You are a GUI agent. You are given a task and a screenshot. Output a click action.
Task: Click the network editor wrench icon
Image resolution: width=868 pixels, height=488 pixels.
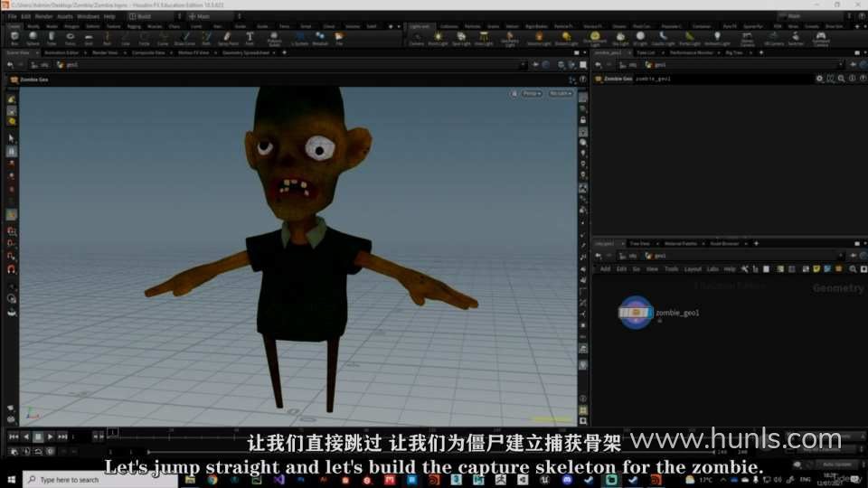click(x=744, y=269)
